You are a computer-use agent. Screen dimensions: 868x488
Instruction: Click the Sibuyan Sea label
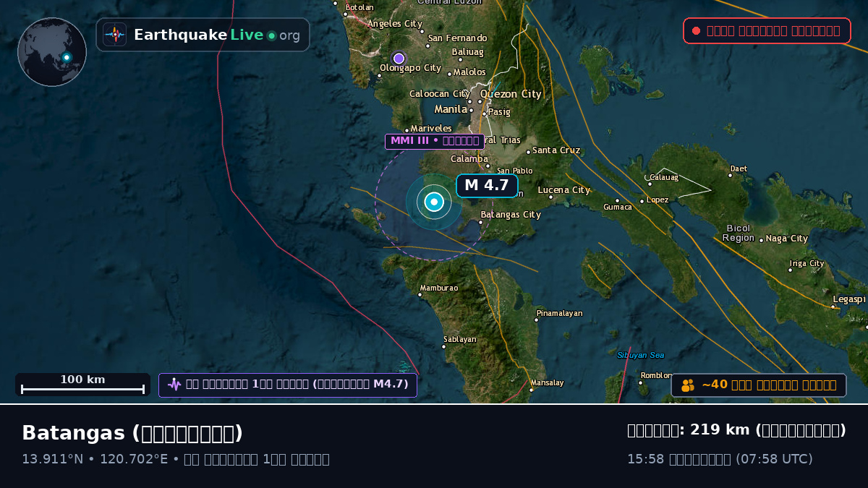tap(641, 355)
